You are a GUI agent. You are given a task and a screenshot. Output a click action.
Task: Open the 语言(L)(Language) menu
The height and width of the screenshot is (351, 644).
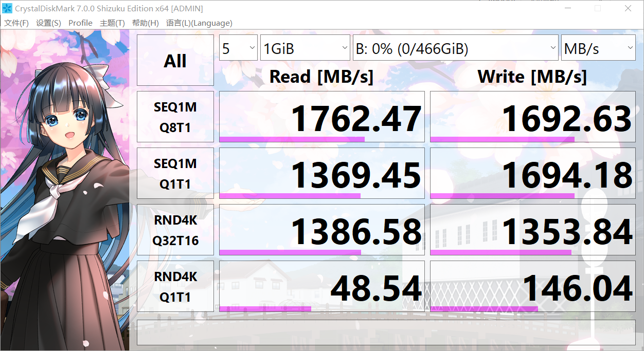point(199,23)
